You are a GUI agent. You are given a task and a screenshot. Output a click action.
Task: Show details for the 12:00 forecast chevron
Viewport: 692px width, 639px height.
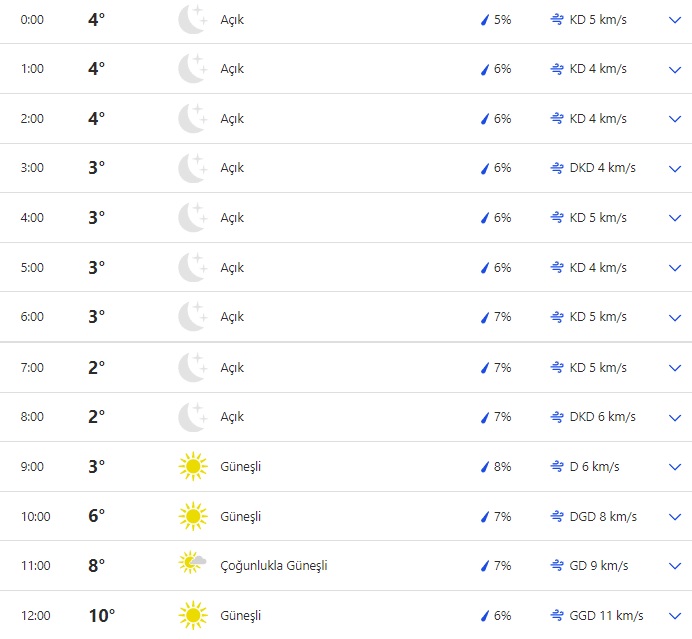673,615
